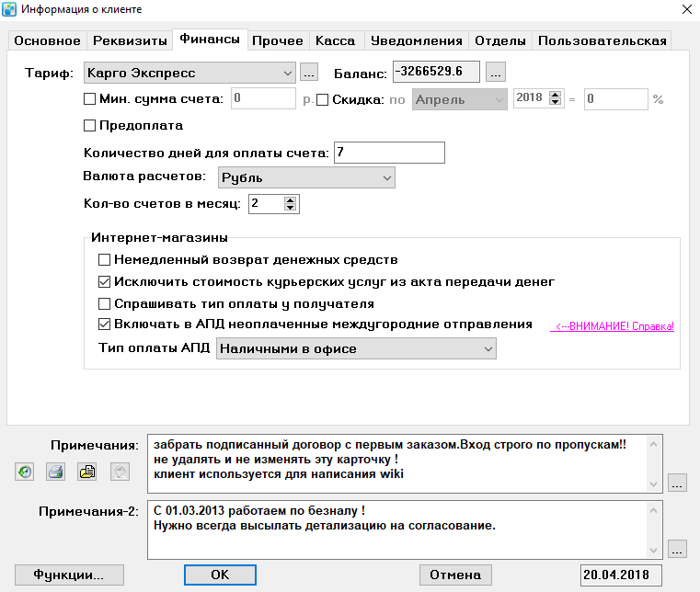Switch to the Реквизиты tab

[x=130, y=40]
